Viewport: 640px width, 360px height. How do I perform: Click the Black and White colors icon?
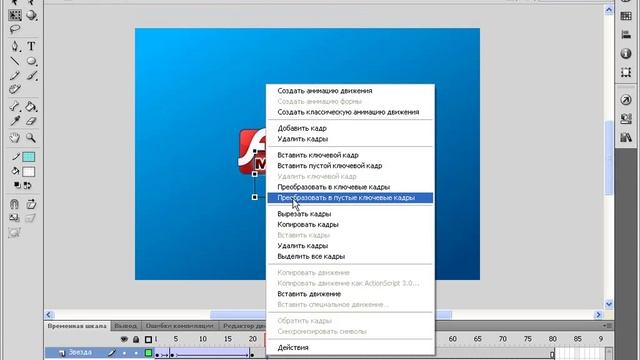17,185
